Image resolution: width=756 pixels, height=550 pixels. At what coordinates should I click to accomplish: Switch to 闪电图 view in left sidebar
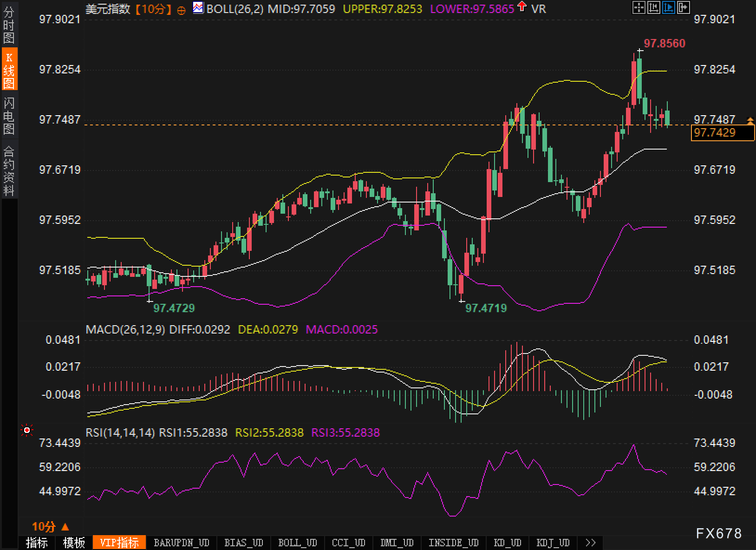(x=9, y=116)
